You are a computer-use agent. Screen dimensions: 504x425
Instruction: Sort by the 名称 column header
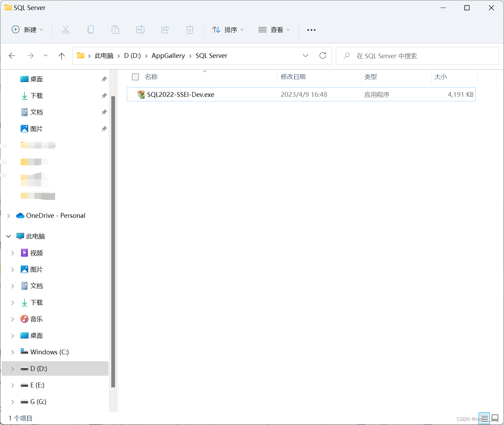(151, 77)
